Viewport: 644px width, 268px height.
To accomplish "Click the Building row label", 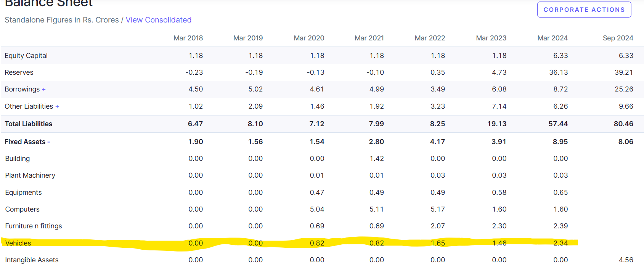I will tap(18, 159).
